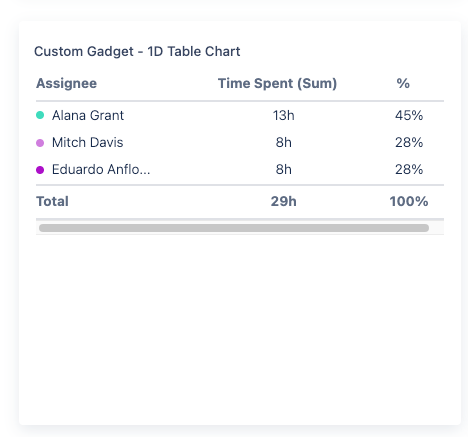Click the 13h value for Alana Grant
The height and width of the screenshot is (437, 468).
[284, 115]
